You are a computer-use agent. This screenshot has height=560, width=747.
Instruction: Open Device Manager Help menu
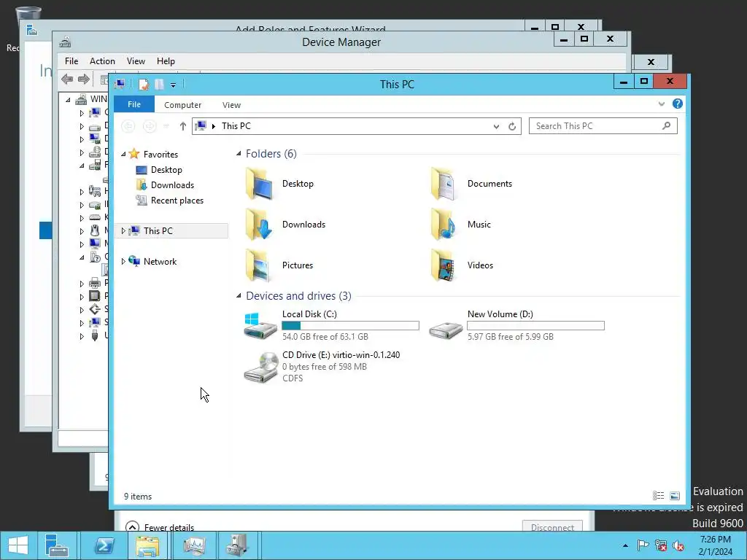(166, 61)
